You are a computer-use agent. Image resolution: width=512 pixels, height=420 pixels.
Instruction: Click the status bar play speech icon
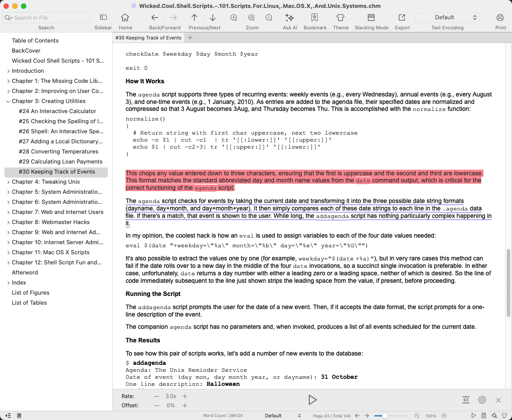[474, 416]
